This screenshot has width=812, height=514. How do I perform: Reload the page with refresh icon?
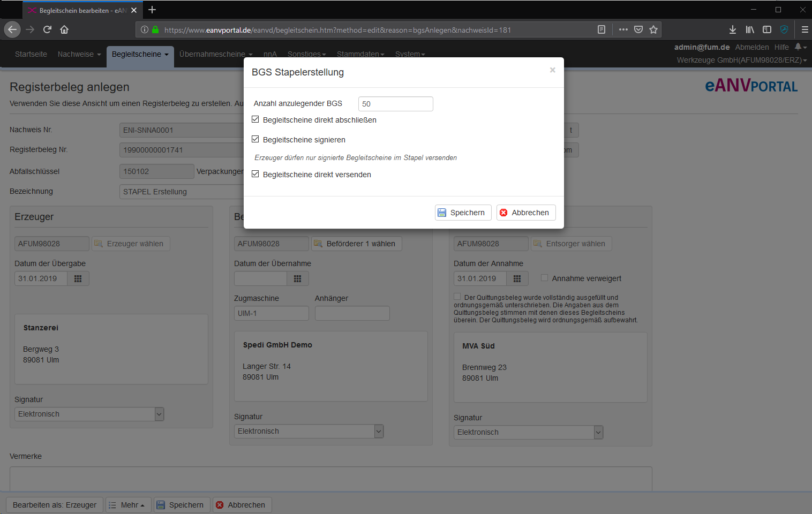coord(47,29)
